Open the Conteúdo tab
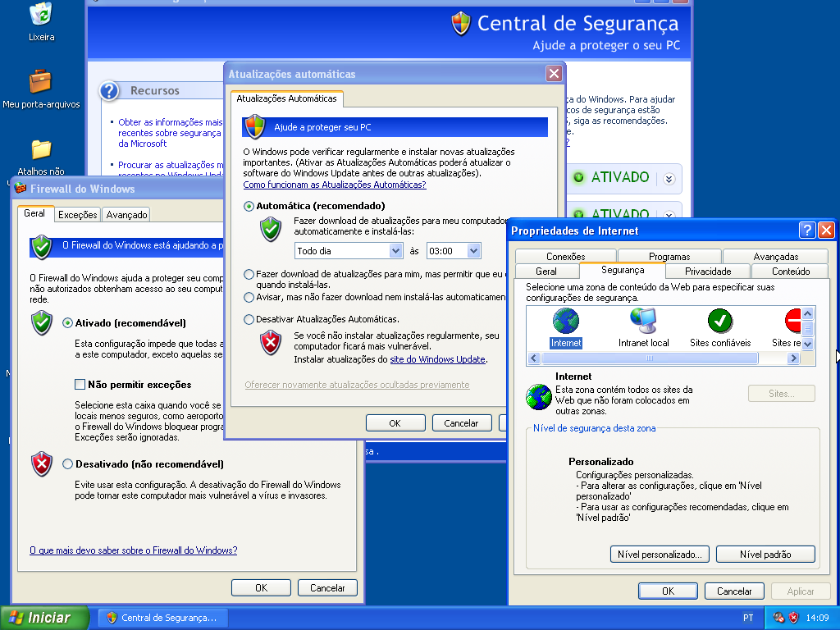 point(791,271)
